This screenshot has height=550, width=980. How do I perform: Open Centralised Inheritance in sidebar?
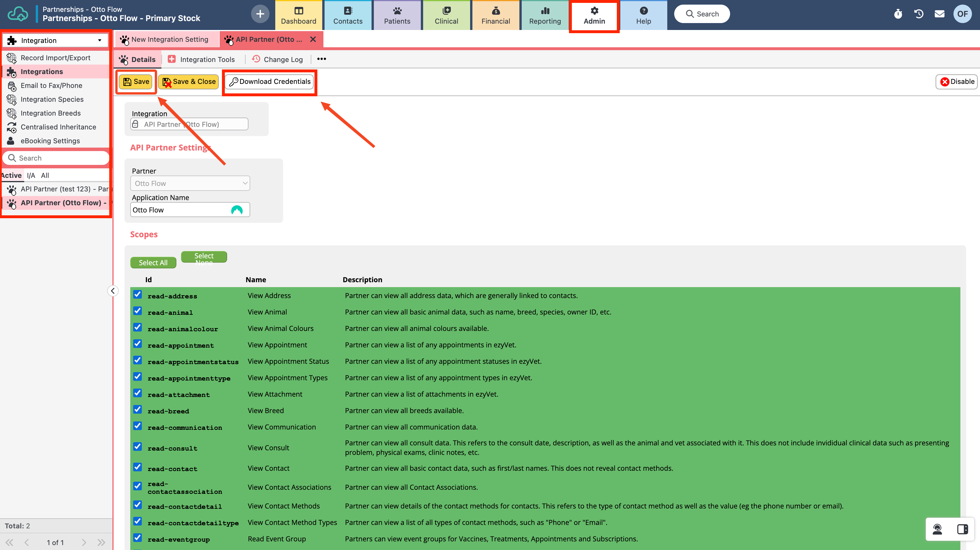point(56,127)
